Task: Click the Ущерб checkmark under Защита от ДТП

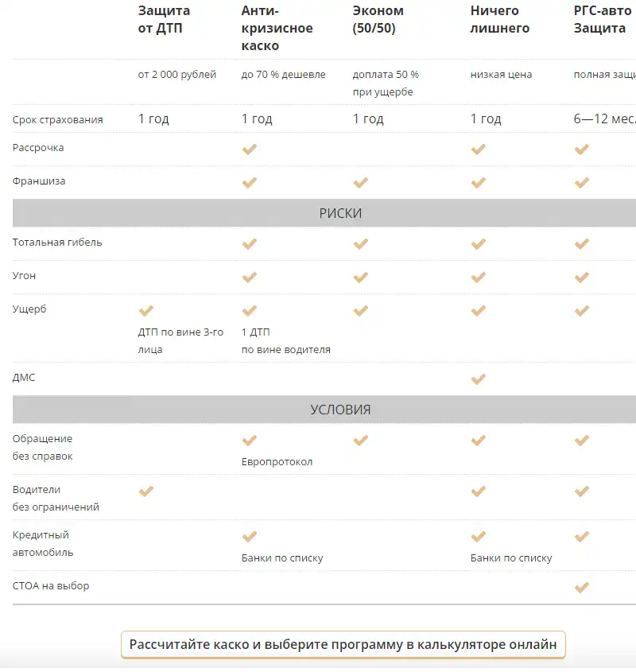Action: coord(145,311)
